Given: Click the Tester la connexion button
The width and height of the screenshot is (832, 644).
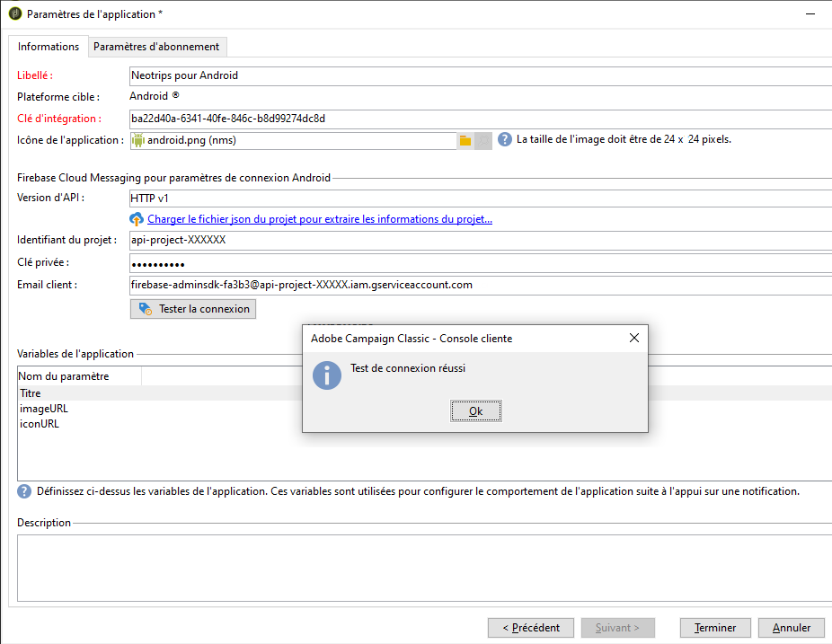Looking at the screenshot, I should coord(193,309).
